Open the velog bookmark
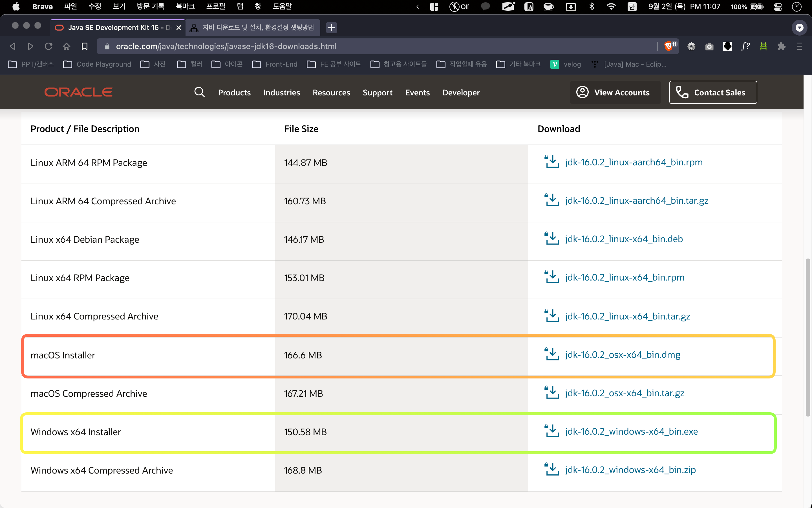The width and height of the screenshot is (812, 508). (566, 64)
